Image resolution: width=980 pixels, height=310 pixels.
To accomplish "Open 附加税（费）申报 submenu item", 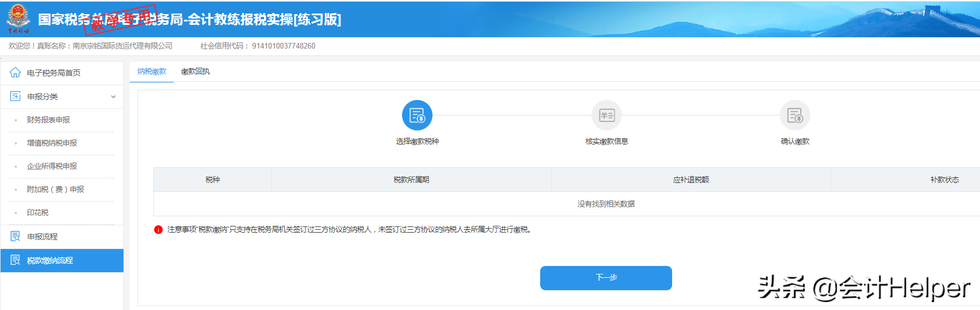I will pos(55,189).
